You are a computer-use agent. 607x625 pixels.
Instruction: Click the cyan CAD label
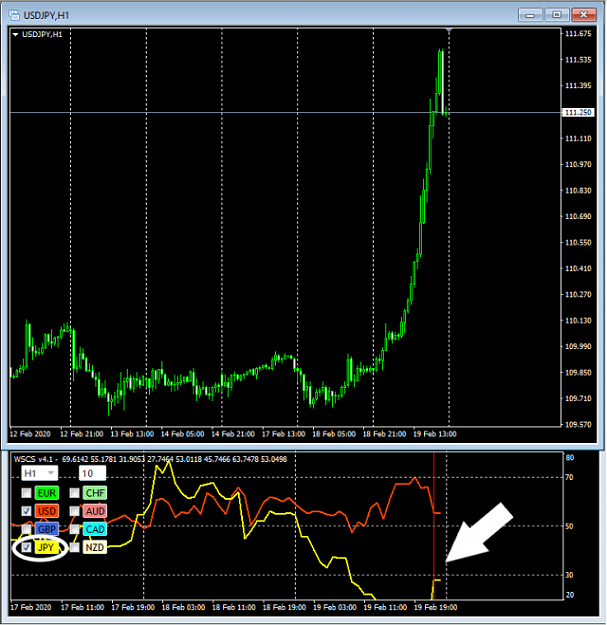coord(95,529)
